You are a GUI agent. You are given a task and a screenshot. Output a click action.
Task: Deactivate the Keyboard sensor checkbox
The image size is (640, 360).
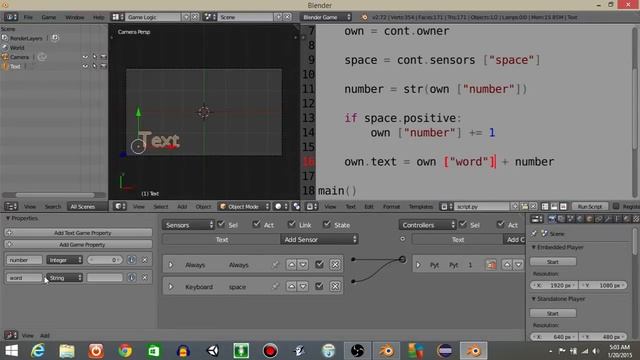click(319, 287)
